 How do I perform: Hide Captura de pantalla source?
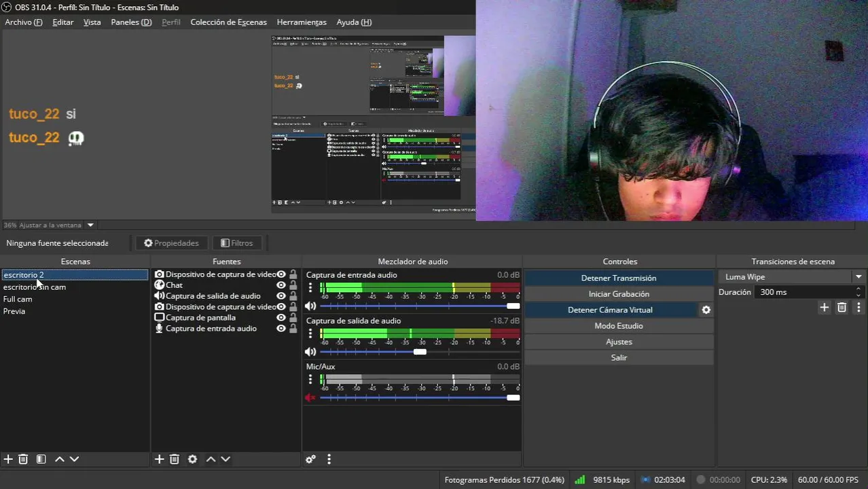281,317
